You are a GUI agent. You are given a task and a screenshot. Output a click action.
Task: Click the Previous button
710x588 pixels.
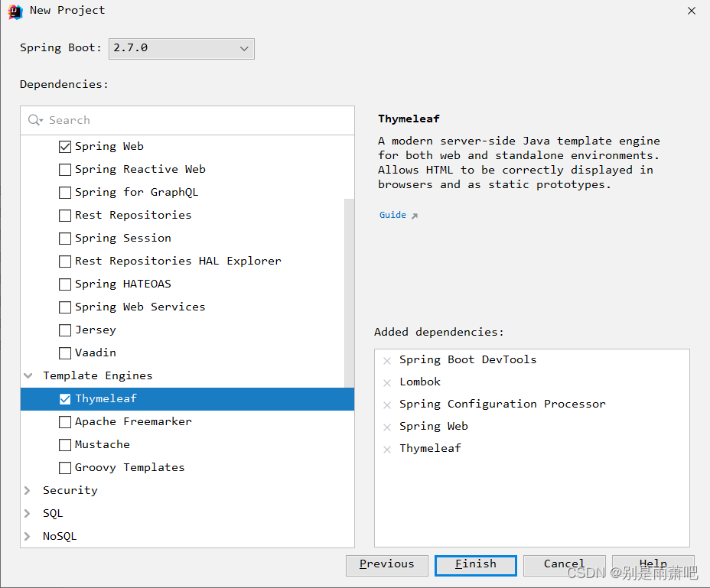pos(387,565)
